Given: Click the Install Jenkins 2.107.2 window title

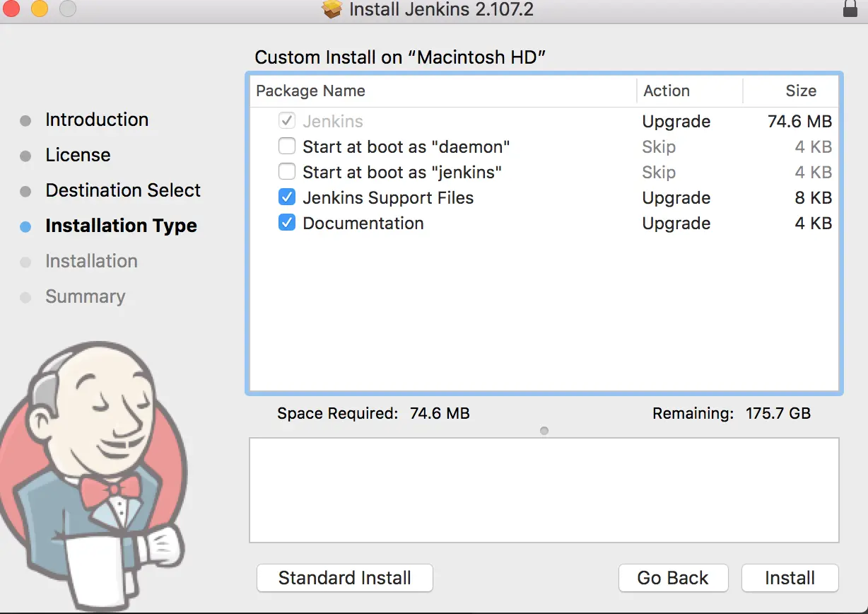Looking at the screenshot, I should (x=441, y=9).
